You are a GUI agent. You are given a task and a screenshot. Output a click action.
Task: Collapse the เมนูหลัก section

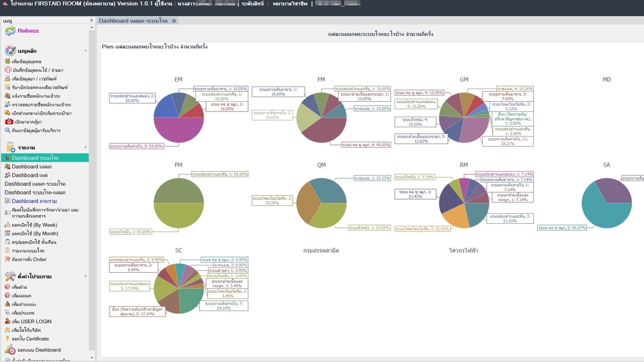coord(89,51)
